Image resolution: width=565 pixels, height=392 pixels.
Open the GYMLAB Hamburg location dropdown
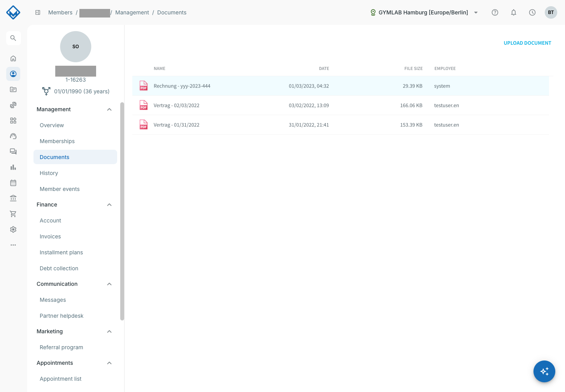tap(424, 12)
